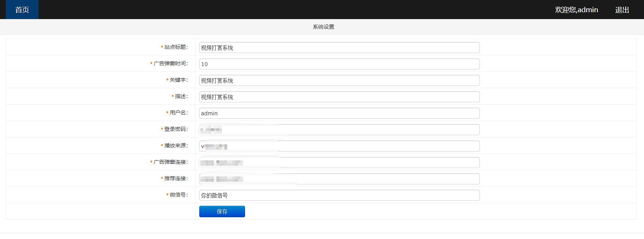The height and width of the screenshot is (239, 644).
Task: Focus the 广告弹窗连接 input field
Action: (x=339, y=163)
